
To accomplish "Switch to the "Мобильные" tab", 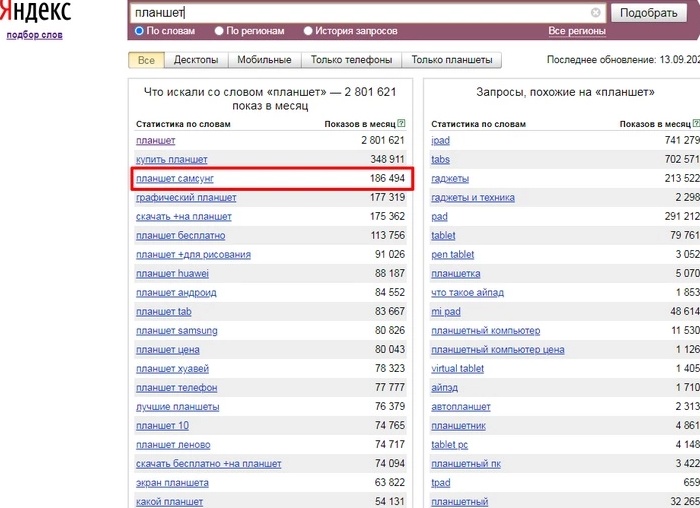I will pos(264,60).
